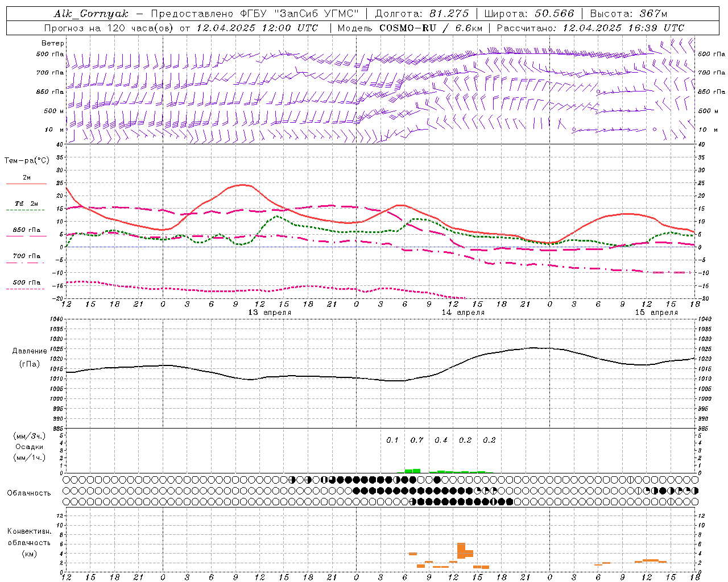728x582 pixels.
Task: Click the calculated time 12.04.2025 16:39 UTC
Action: [623, 28]
